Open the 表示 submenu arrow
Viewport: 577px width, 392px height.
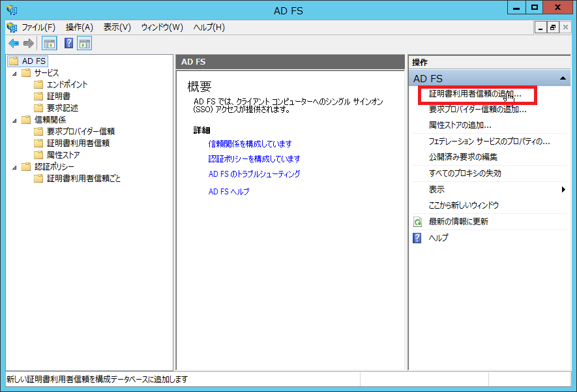[x=563, y=189]
